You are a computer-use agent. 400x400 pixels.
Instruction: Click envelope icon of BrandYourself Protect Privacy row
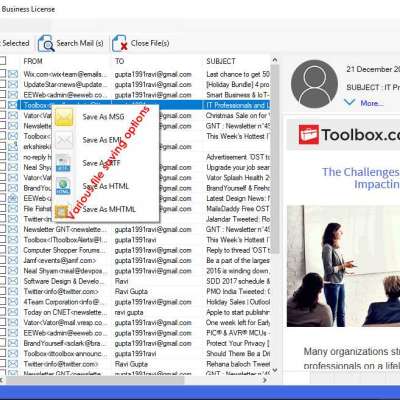(x=13, y=343)
